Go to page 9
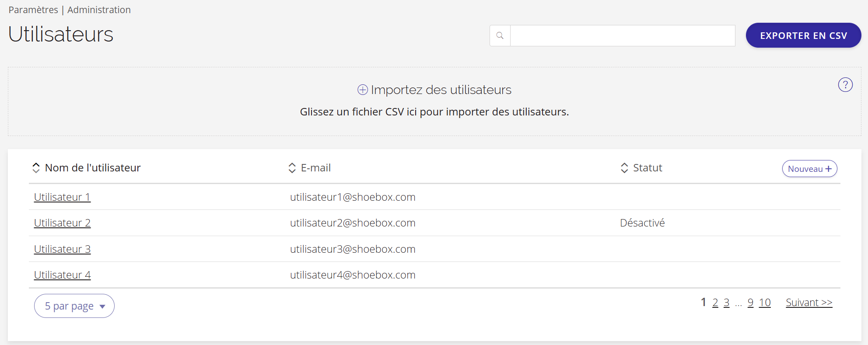This screenshot has height=345, width=868. click(x=750, y=303)
